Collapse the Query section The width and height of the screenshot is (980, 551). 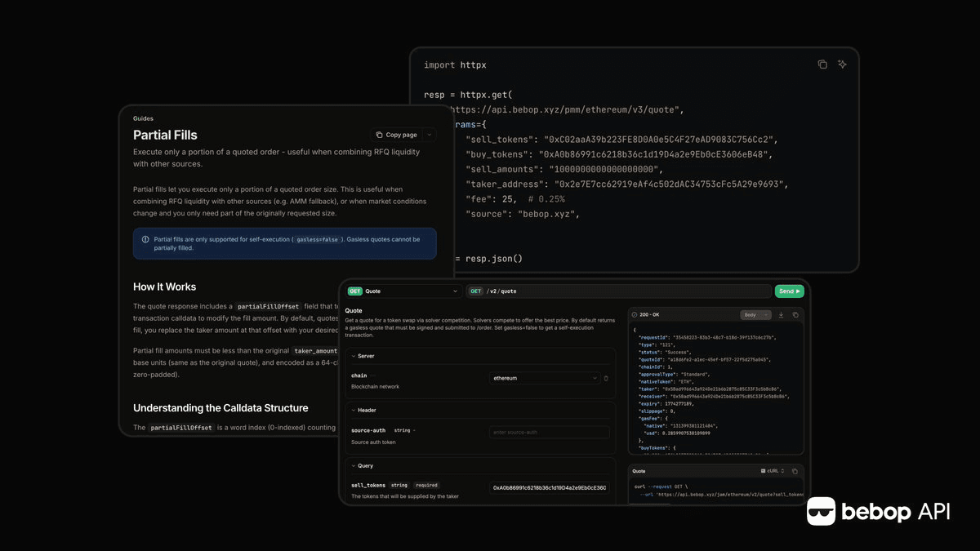tap(353, 465)
